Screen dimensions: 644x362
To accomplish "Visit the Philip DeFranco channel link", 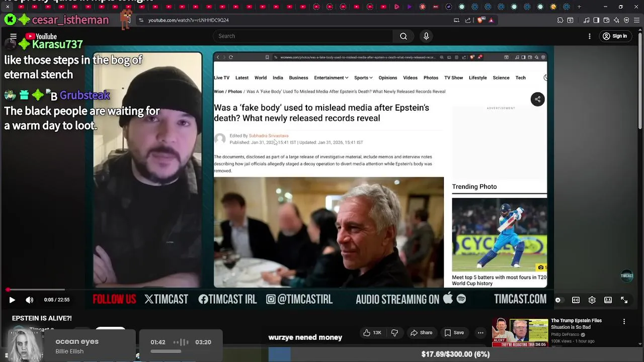I will tap(566, 335).
